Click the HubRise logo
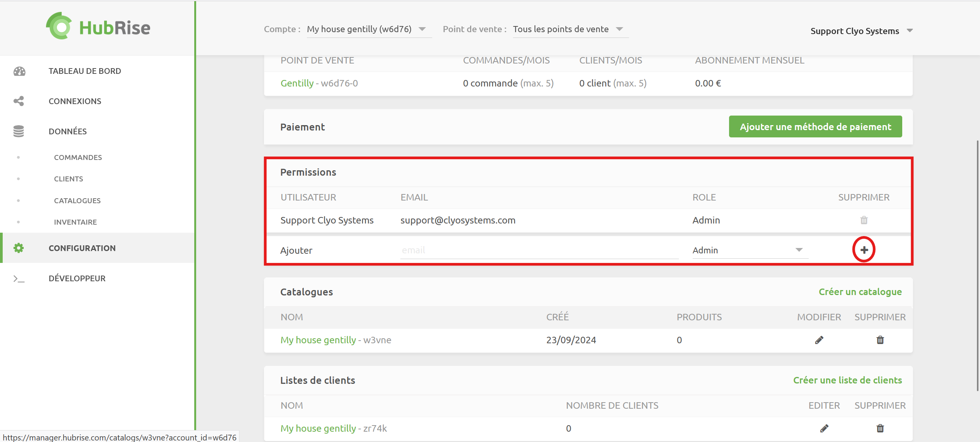This screenshot has width=980, height=442. tap(98, 26)
